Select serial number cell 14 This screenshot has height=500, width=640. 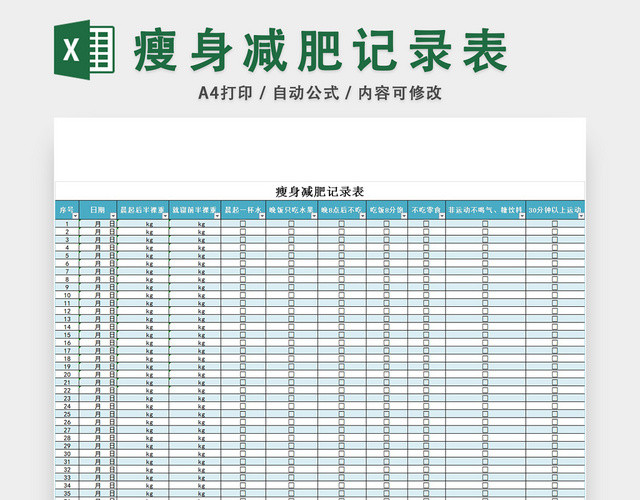point(67,327)
